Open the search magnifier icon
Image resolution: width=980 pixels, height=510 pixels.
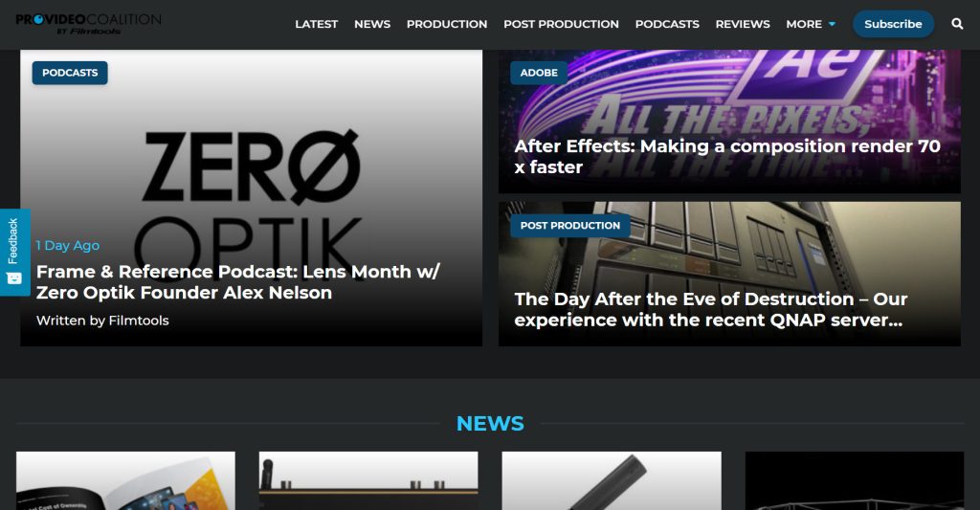coord(957,24)
